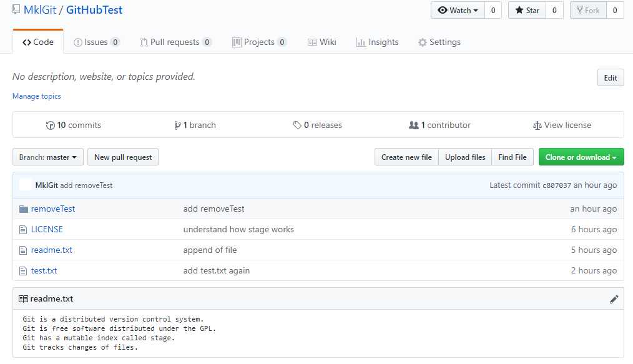Open readme.txt in the file list
This screenshot has height=364, width=633.
tap(52, 250)
